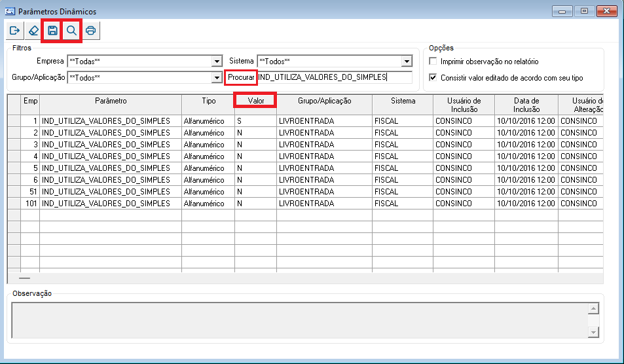Click the Valor cell N for Emp 2
The width and height of the screenshot is (624, 364).
click(x=255, y=133)
